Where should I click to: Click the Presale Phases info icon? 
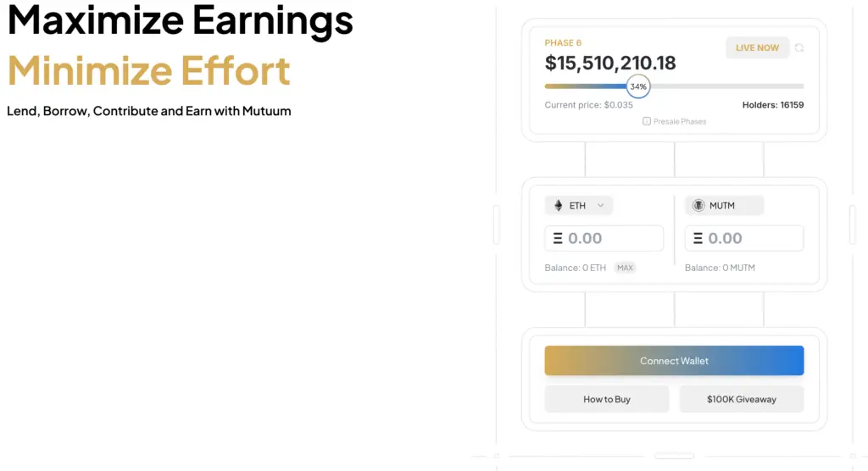[x=647, y=121]
